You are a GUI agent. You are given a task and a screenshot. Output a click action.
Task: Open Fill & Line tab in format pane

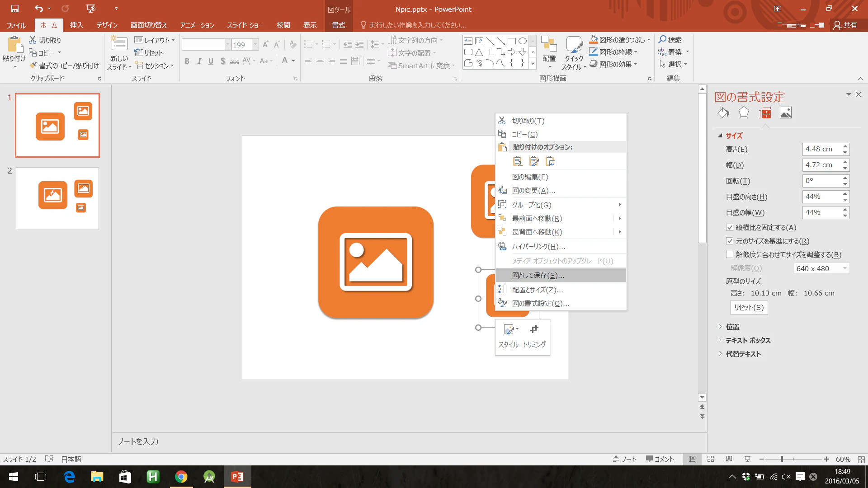coord(723,113)
